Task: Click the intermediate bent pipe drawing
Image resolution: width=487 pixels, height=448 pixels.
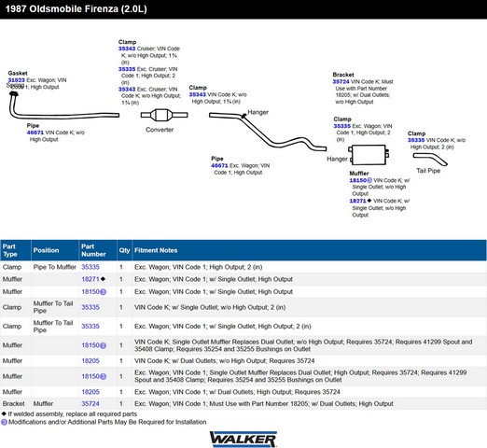Action: (x=268, y=133)
